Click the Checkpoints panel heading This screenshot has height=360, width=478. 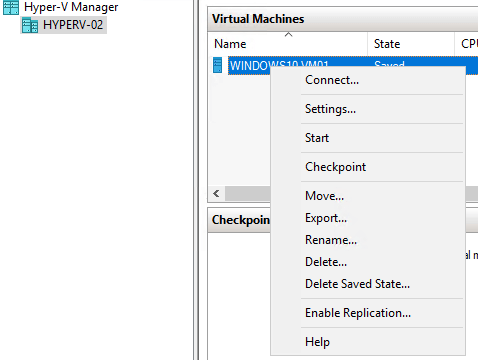click(241, 220)
